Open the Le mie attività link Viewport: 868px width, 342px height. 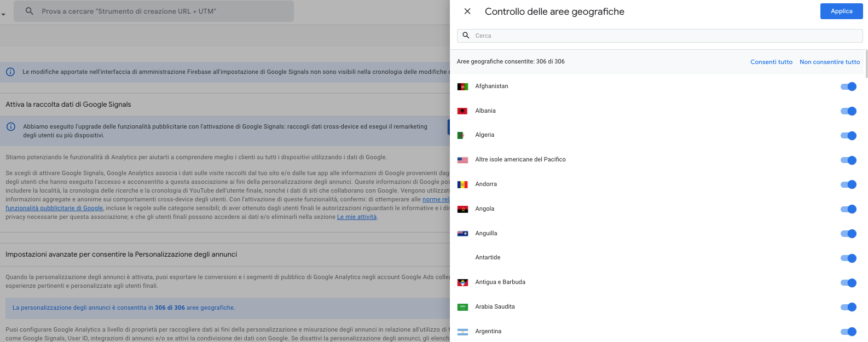(357, 217)
